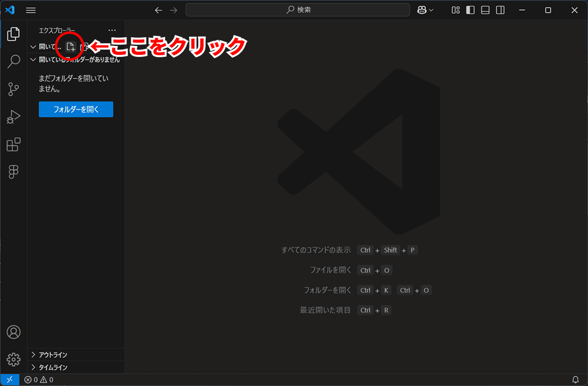Open the Manage gear icon
The height and width of the screenshot is (386, 588).
coord(14,359)
